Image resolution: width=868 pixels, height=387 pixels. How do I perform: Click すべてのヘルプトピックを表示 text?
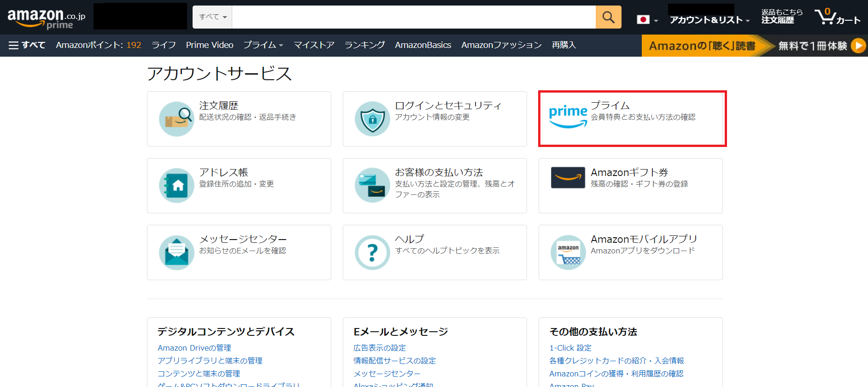tap(447, 251)
